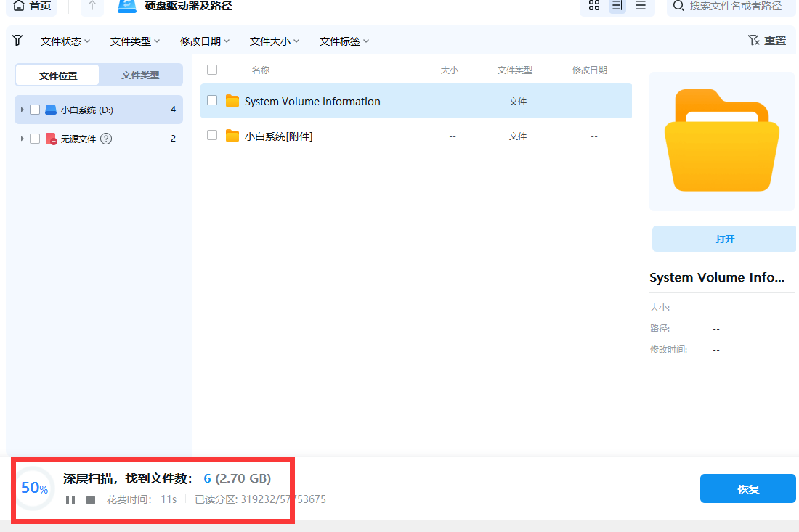Image resolution: width=799 pixels, height=532 pixels.
Task: Check the select-all checkbox in header
Action: tap(211, 70)
